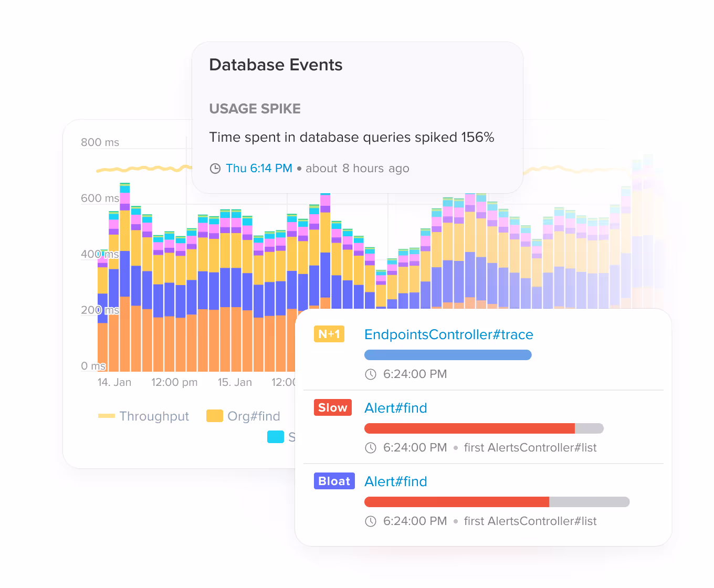Click the teal color swatch in the legend
Viewport: 714px width, 588px height.
276,436
